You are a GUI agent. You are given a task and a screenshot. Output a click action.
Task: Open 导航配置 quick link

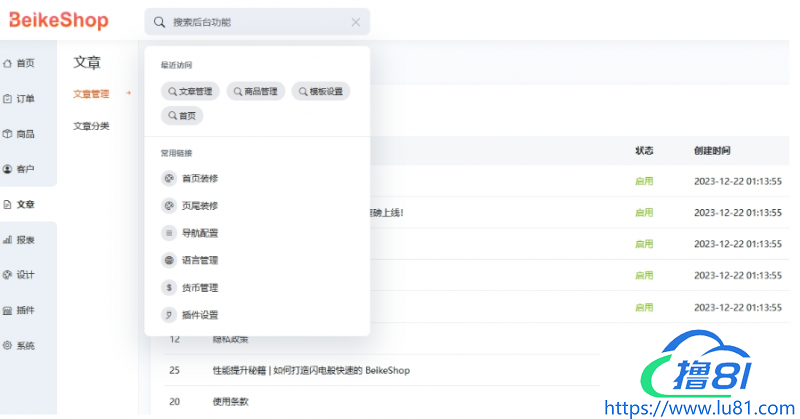click(199, 233)
